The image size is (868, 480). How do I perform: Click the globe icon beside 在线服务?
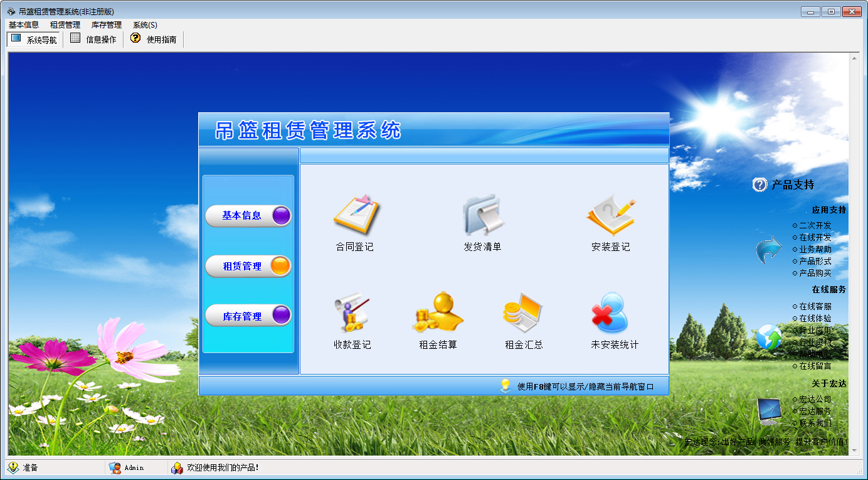[768, 337]
